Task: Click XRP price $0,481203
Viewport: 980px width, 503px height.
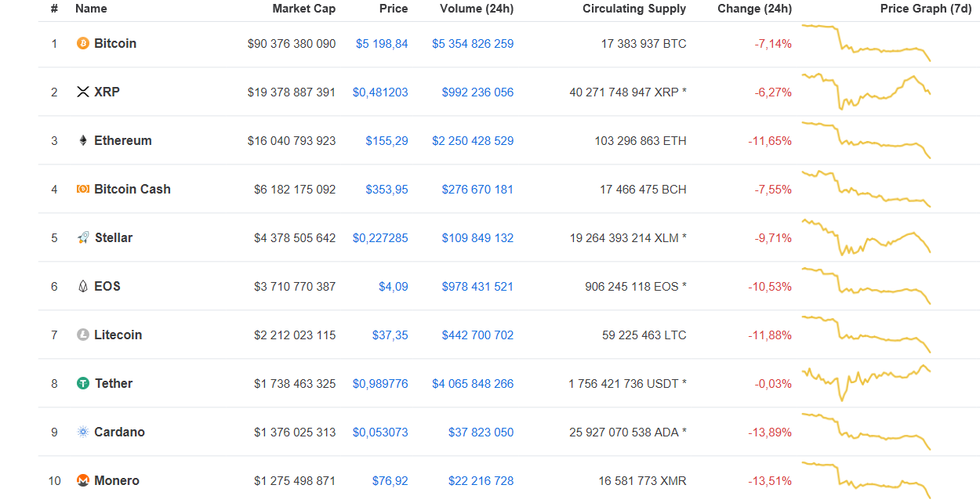Action: tap(380, 92)
